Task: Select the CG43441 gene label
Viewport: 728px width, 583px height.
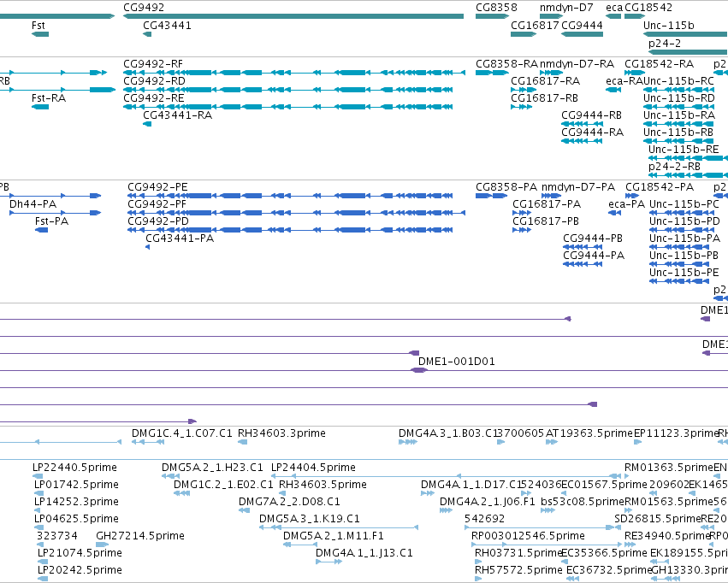Action: 167,26
